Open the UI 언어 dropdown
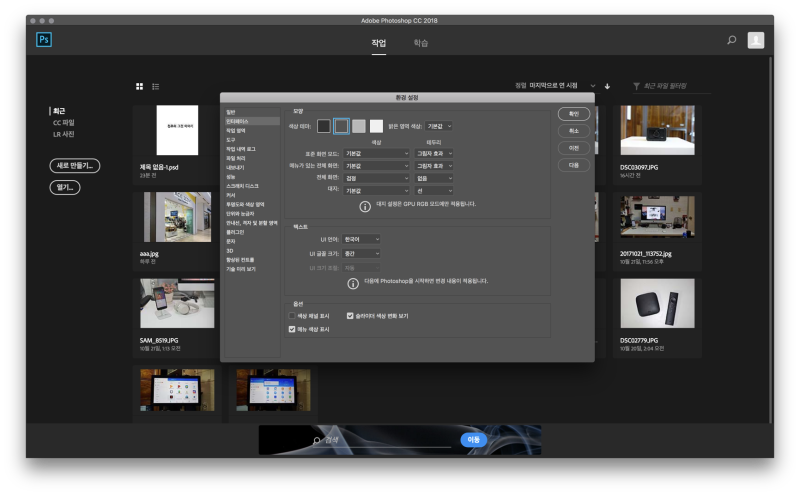The image size is (800, 495). click(361, 239)
